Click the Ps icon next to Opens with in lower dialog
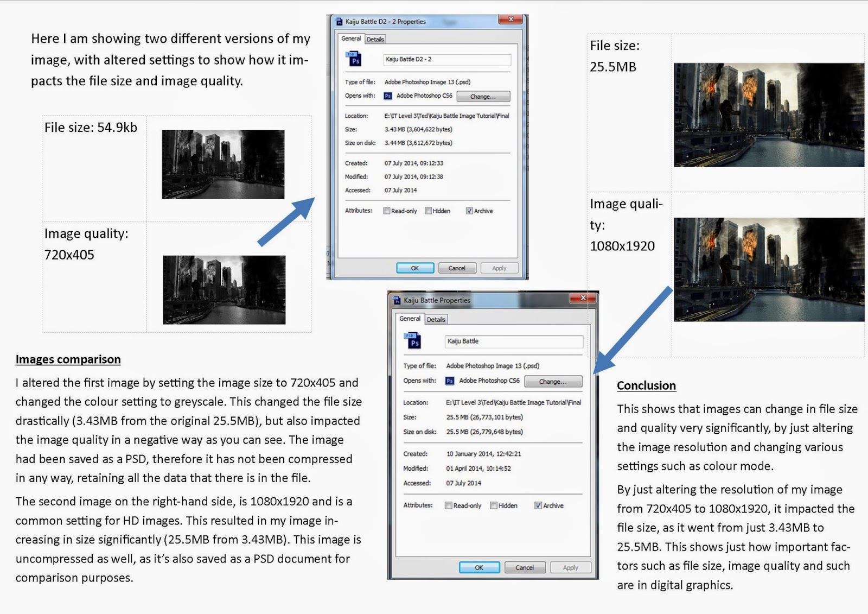The width and height of the screenshot is (868, 614). pos(449,382)
